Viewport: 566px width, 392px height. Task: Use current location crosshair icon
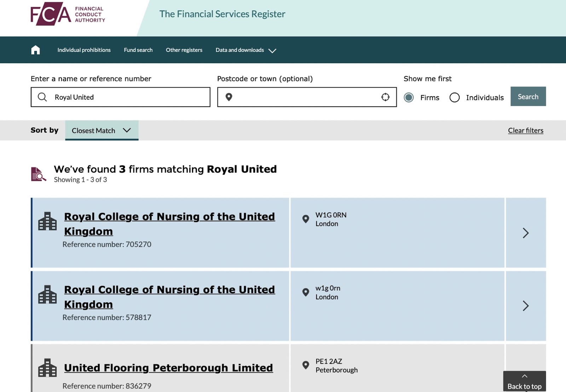385,97
